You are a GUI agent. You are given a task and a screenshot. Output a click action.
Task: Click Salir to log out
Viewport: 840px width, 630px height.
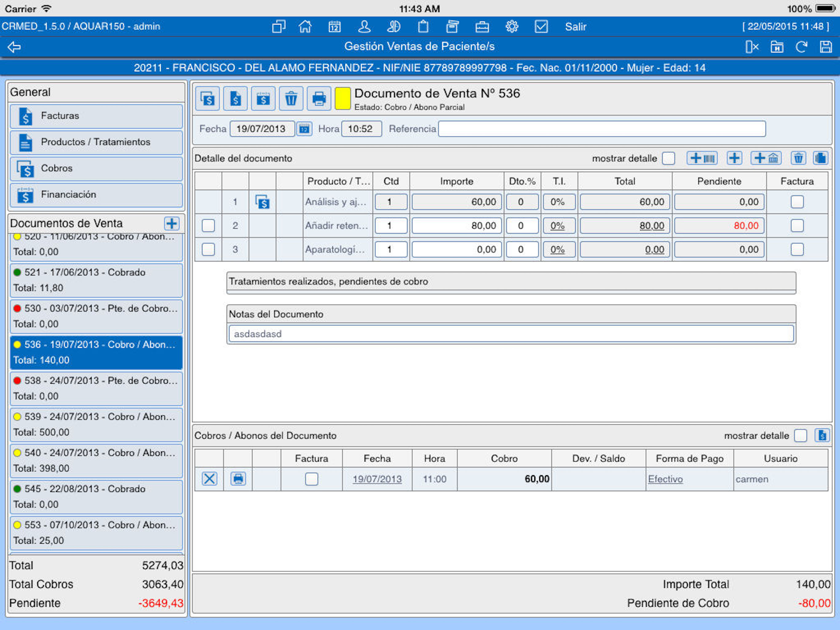(575, 26)
